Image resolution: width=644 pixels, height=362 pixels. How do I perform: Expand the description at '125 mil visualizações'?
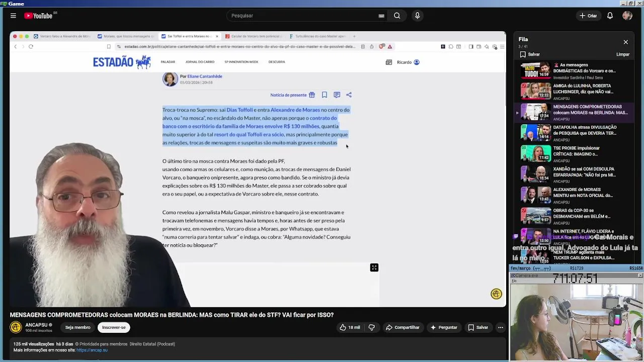[34, 344]
